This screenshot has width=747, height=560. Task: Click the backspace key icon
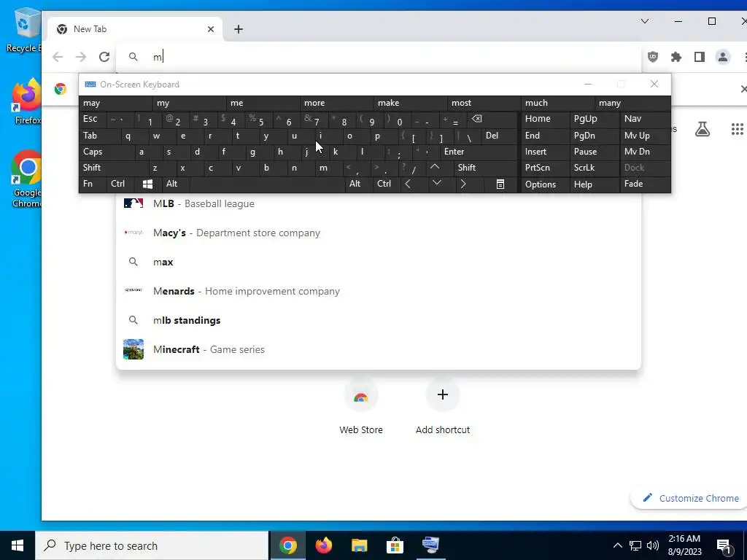click(491, 119)
